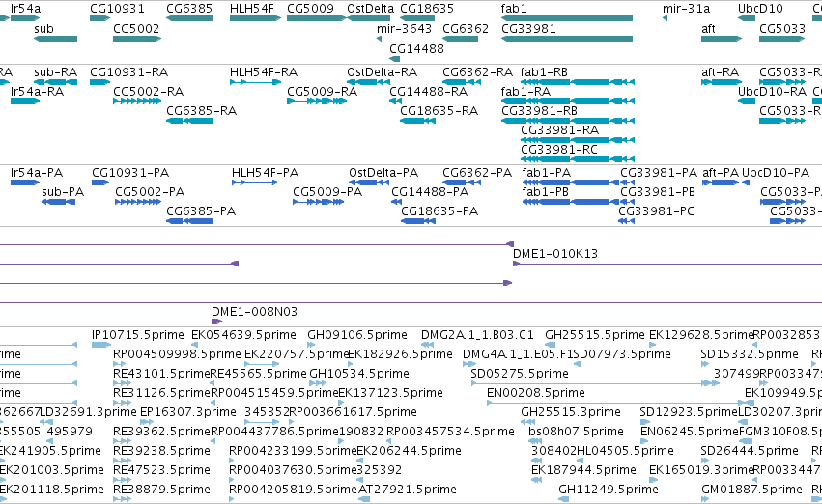The height and width of the screenshot is (504, 822).
Task: Click the sub gene label
Action: (x=44, y=29)
